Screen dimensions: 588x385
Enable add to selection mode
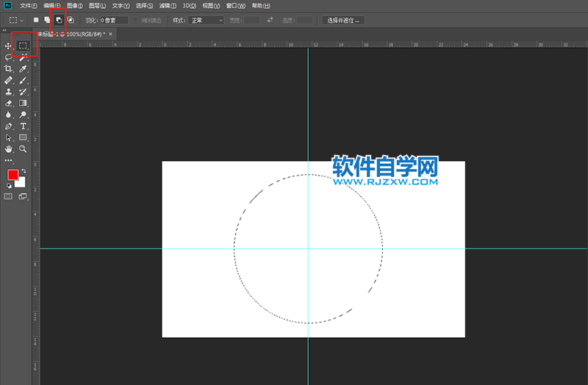click(47, 20)
